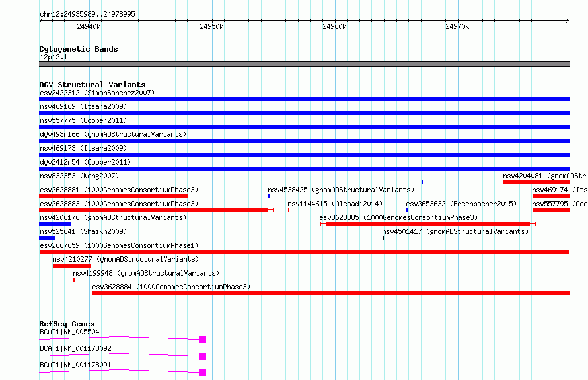Click the 24940k ruler position label
Screen dimensions: 588x380
pyautogui.click(x=89, y=26)
